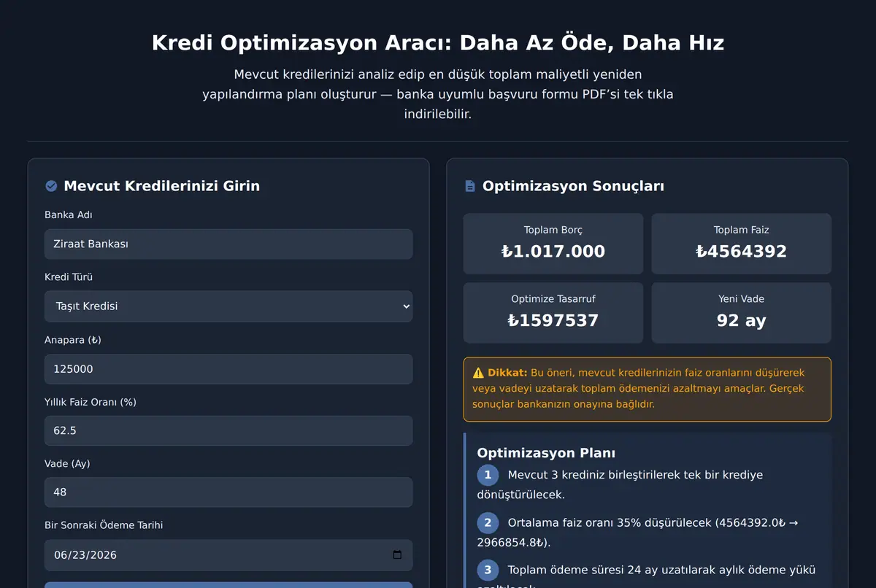
Task: Click step number 1 badge in Optimizasyon Planı
Action: [x=488, y=475]
